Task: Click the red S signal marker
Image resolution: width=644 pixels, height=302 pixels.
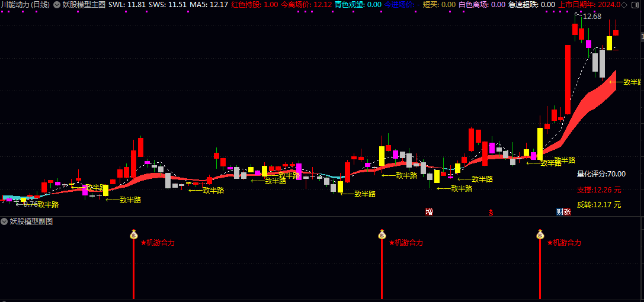Action: point(491,212)
